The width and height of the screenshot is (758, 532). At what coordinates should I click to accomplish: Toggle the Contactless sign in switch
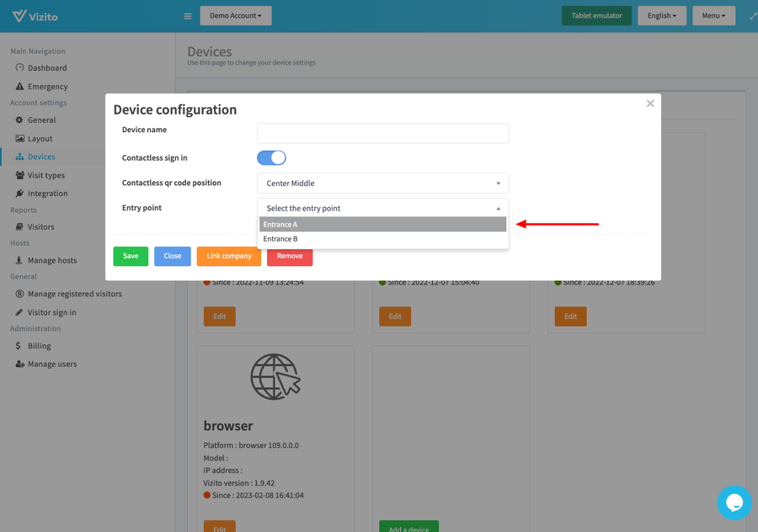pos(271,157)
